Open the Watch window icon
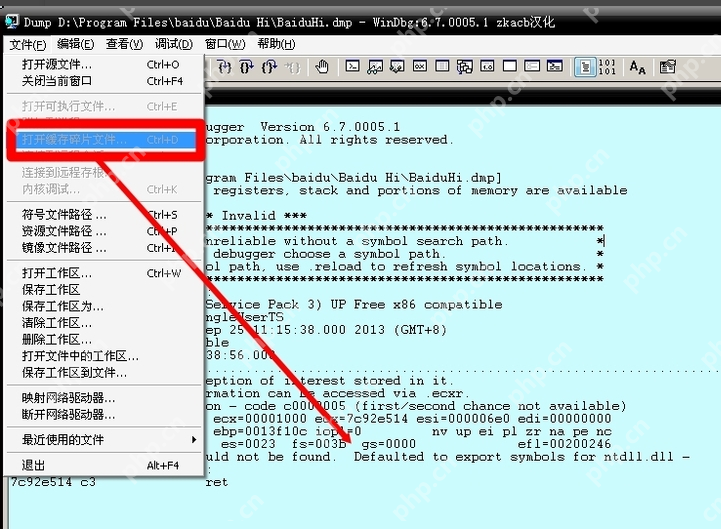 pyautogui.click(x=375, y=67)
